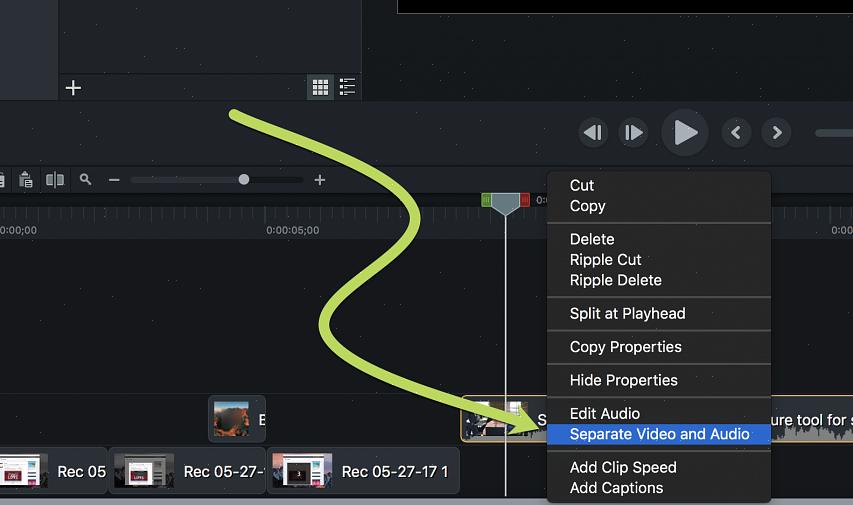Zoom in timeline with plus button
Image resolution: width=853 pixels, height=505 pixels.
pyautogui.click(x=320, y=180)
